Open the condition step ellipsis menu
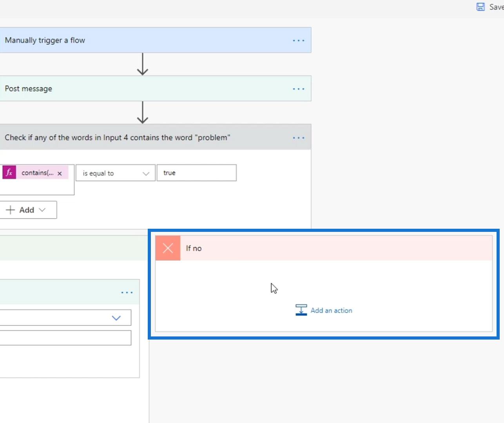 pos(298,138)
